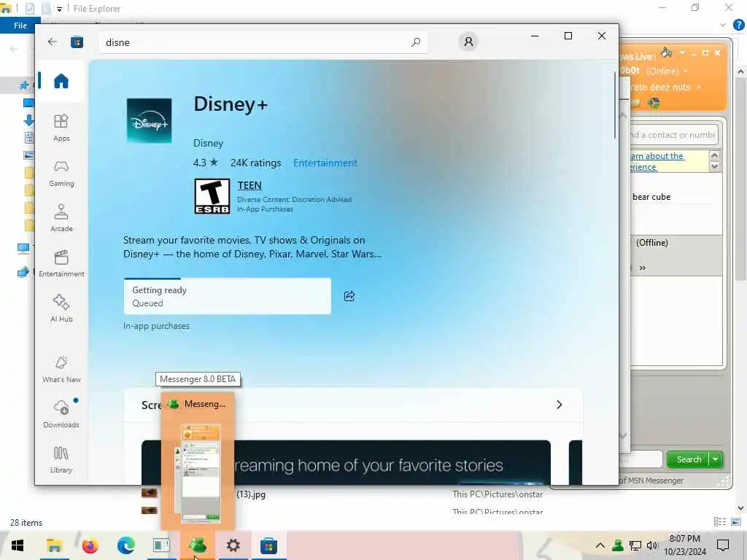The height and width of the screenshot is (560, 747).
Task: Click the '28 items' status text
Action: (26, 522)
